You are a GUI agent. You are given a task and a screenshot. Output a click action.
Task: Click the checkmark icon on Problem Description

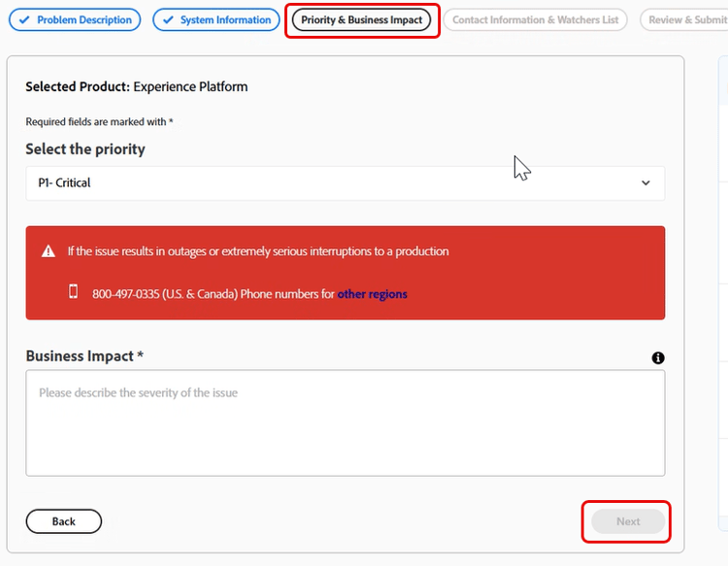click(x=24, y=20)
